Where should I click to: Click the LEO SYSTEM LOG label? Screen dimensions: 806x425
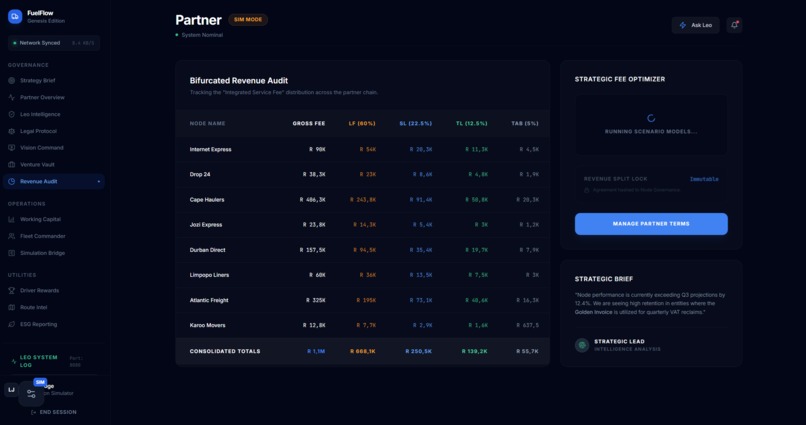(39, 361)
